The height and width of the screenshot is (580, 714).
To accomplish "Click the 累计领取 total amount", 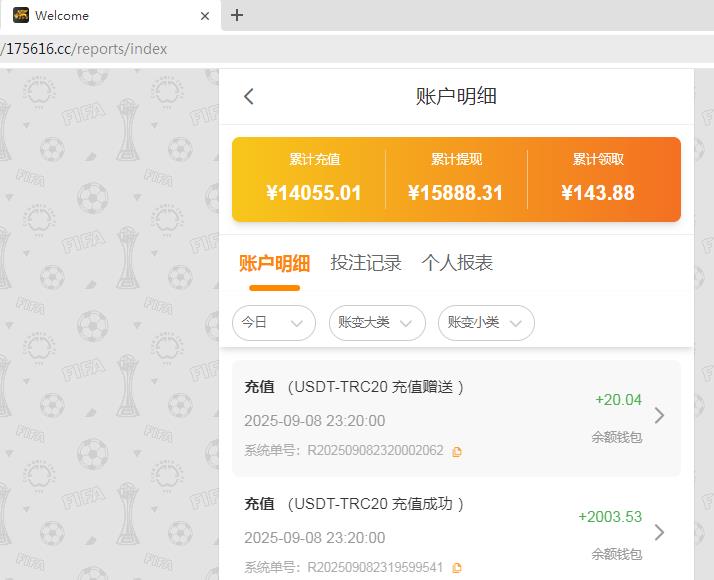I will 598,193.
